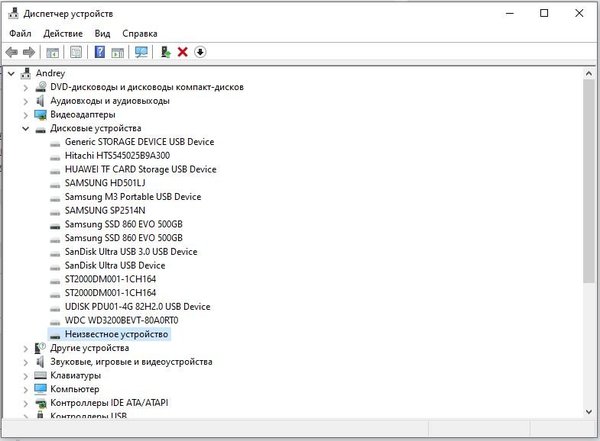Click the DVD drives category icon
The width and height of the screenshot is (600, 441).
[x=41, y=87]
